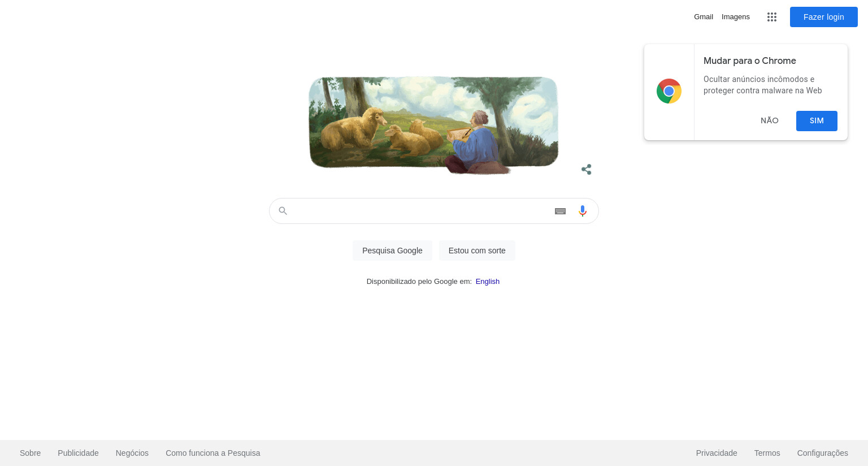
Task: Focus the Google search text field
Action: coord(421,211)
